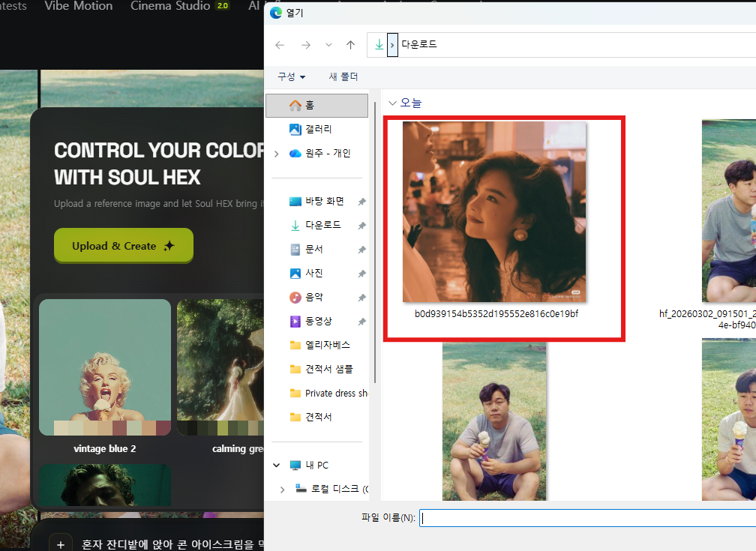Unpin 바탕 화면 using its pin icon
The image size is (756, 551).
[x=361, y=202]
